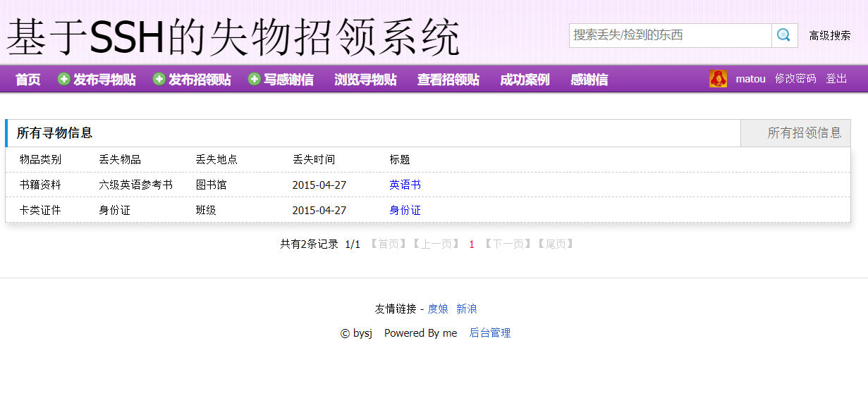Click the 度娘 friendly link
868x410 pixels.
point(436,309)
